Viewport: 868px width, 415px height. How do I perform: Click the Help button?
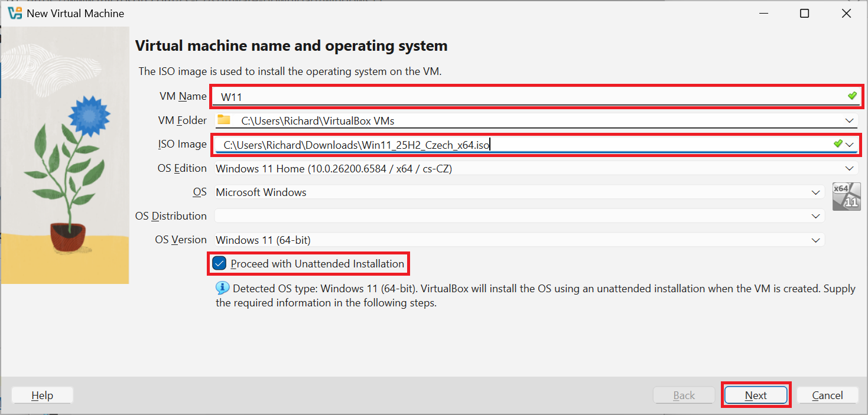click(41, 395)
